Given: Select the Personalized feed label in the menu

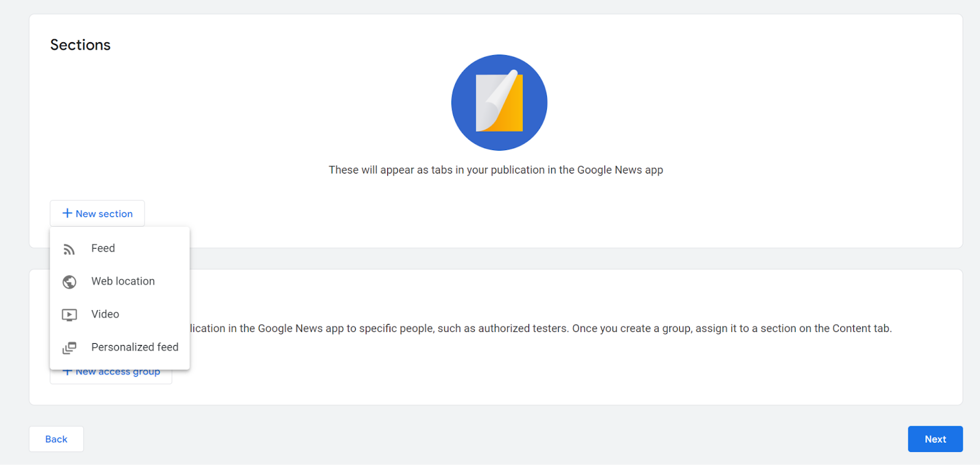Looking at the screenshot, I should coord(135,347).
